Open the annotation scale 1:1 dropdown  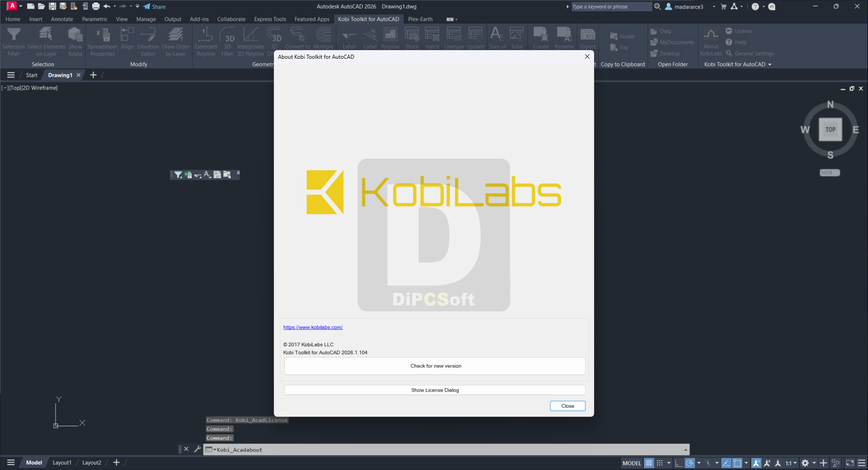pos(791,463)
